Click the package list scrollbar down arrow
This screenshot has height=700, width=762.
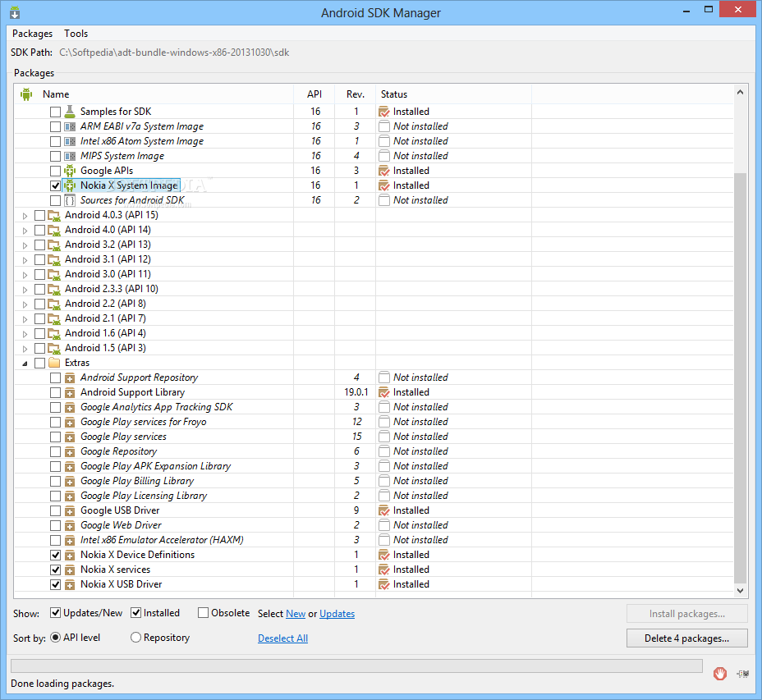740,591
